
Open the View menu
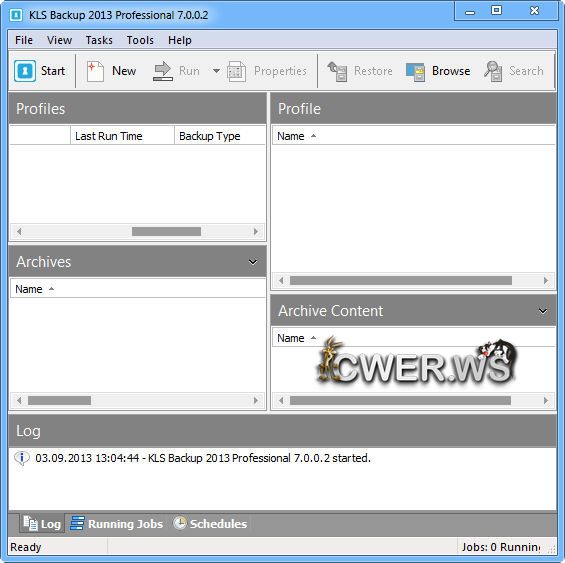pos(59,40)
